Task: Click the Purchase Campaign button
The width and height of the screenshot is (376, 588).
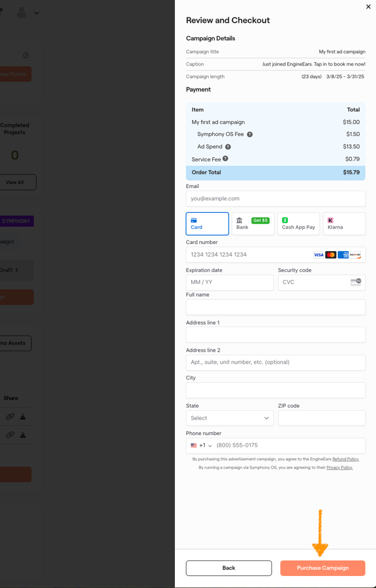Action: click(x=322, y=568)
